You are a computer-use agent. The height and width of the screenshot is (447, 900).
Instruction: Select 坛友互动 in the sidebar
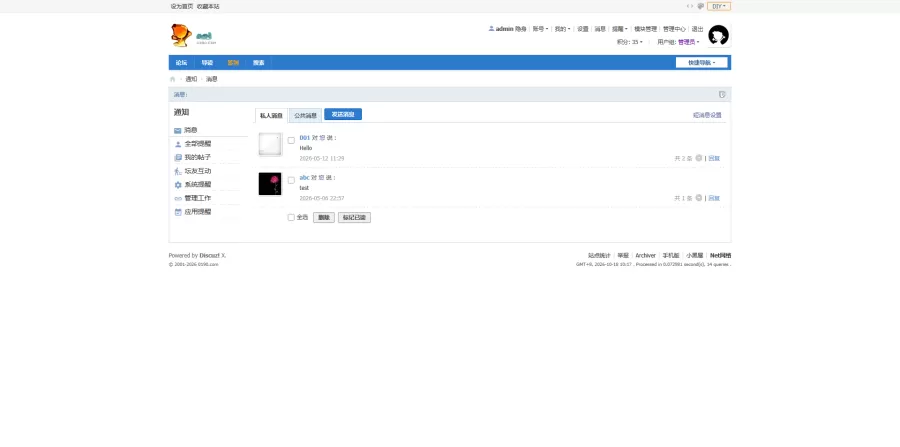click(197, 171)
